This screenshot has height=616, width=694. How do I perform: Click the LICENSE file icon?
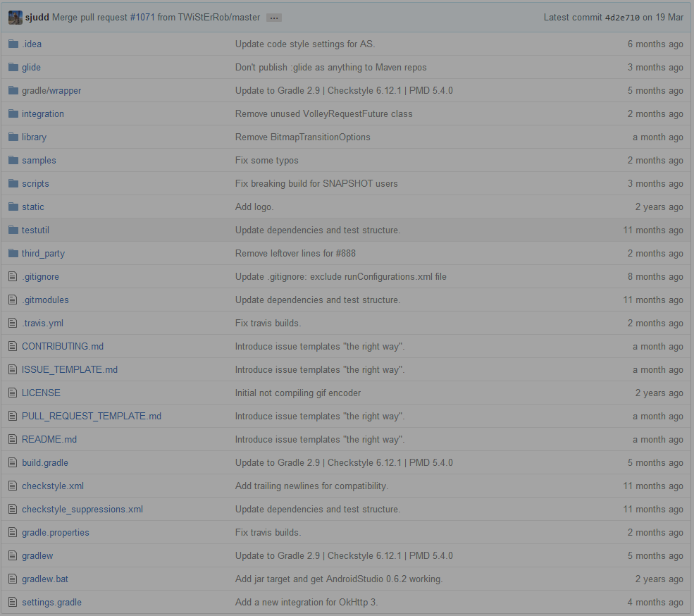click(x=12, y=393)
